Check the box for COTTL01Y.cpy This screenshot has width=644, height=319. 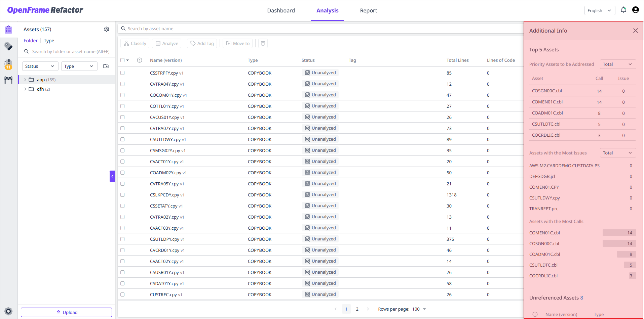[122, 106]
